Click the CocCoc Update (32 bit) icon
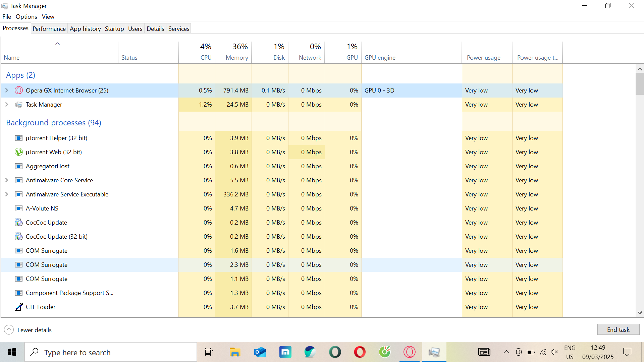644x362 pixels. coord(19,237)
